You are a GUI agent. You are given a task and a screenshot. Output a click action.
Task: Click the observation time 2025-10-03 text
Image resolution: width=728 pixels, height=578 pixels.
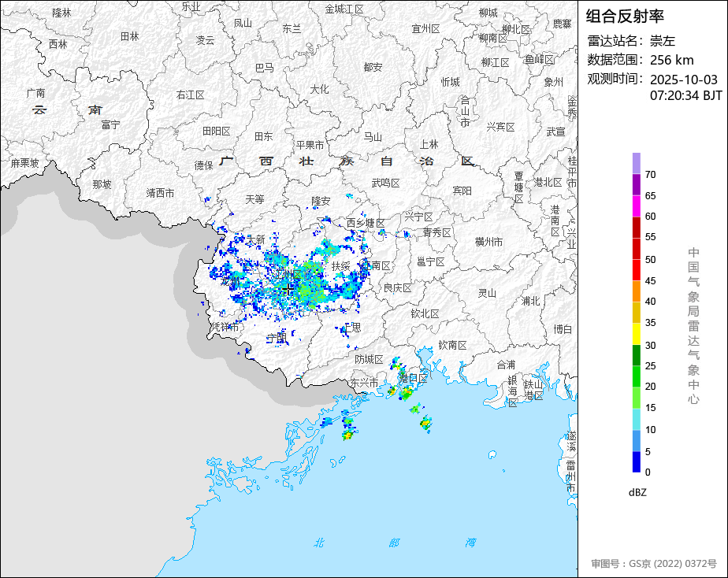coord(684,80)
